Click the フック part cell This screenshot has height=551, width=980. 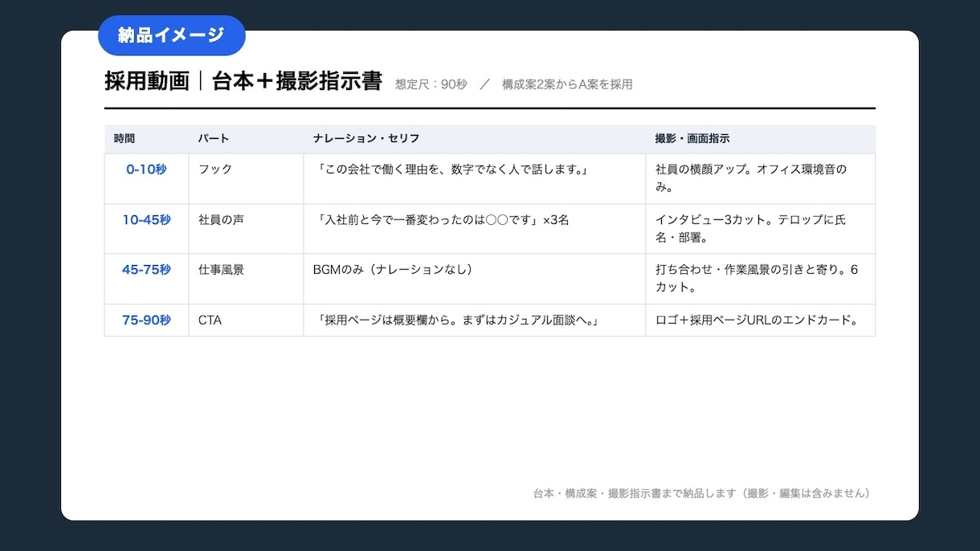point(246,178)
